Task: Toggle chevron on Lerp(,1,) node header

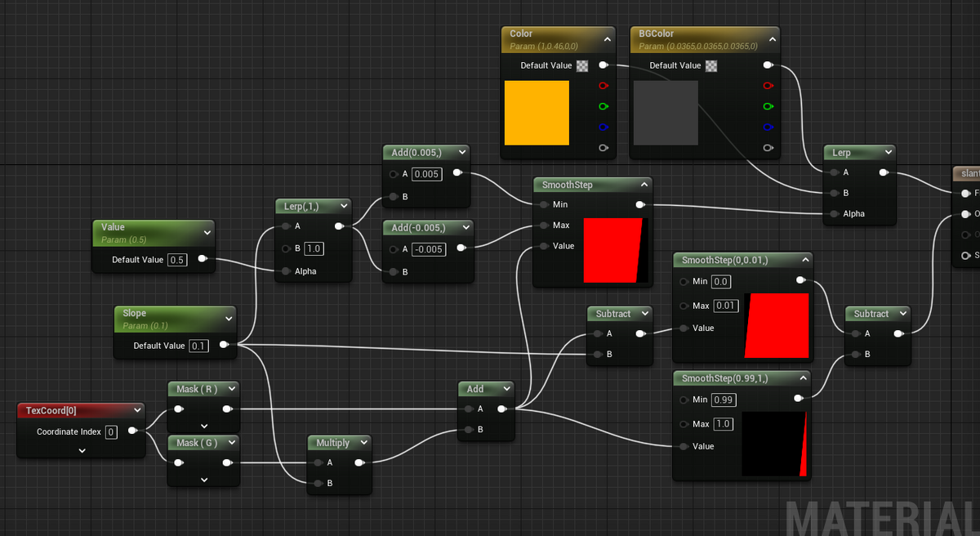Action: (342, 206)
